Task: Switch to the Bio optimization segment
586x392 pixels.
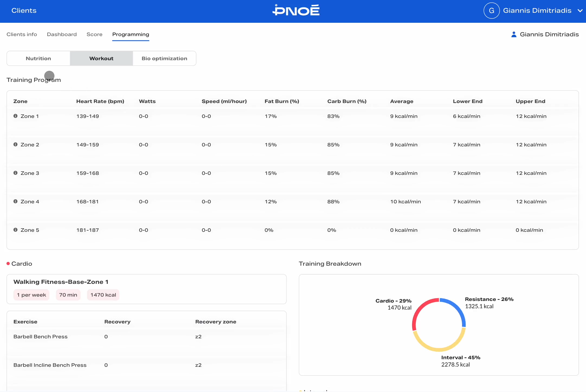Action: pos(164,58)
